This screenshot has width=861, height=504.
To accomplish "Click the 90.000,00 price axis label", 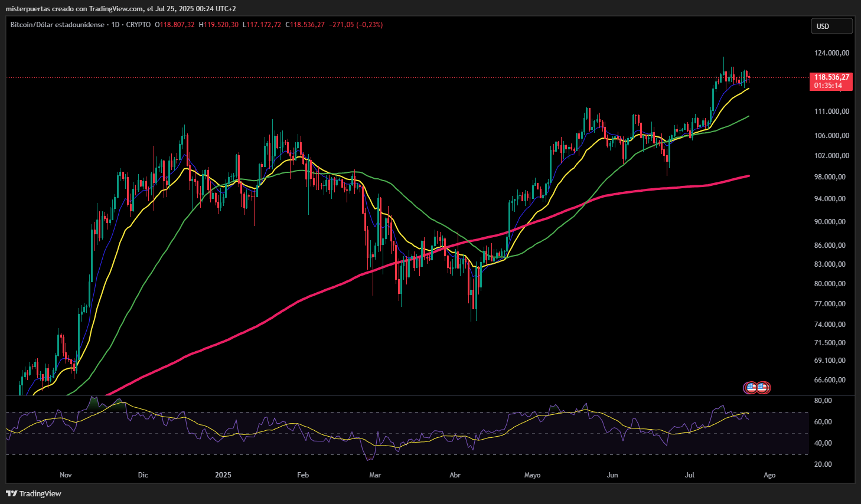I will [x=830, y=222].
